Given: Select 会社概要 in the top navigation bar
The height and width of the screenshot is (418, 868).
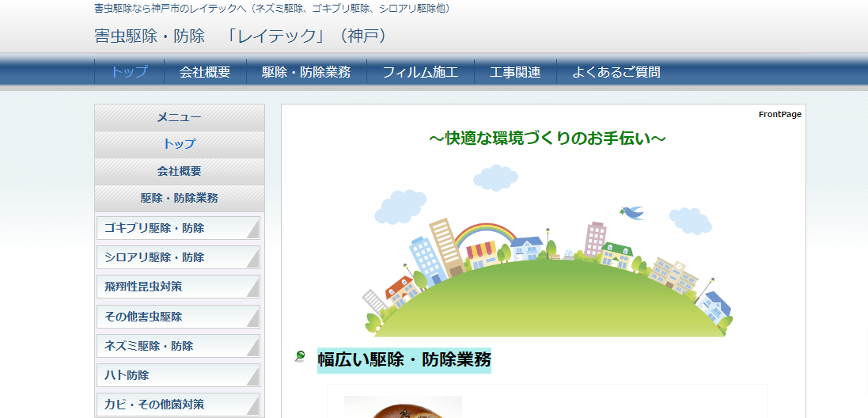Looking at the screenshot, I should click(205, 72).
